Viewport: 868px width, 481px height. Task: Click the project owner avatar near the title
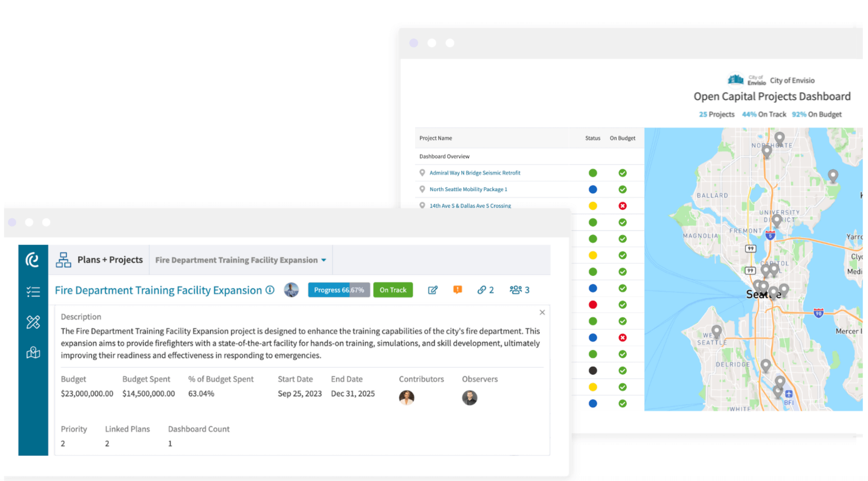coord(291,290)
